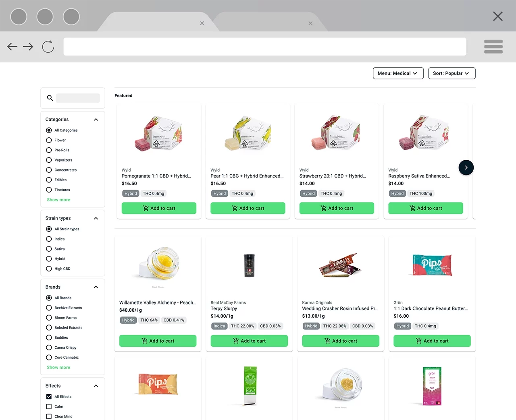516x420 pixels.
Task: Select the Indica strain type radio button
Action: pos(48,239)
